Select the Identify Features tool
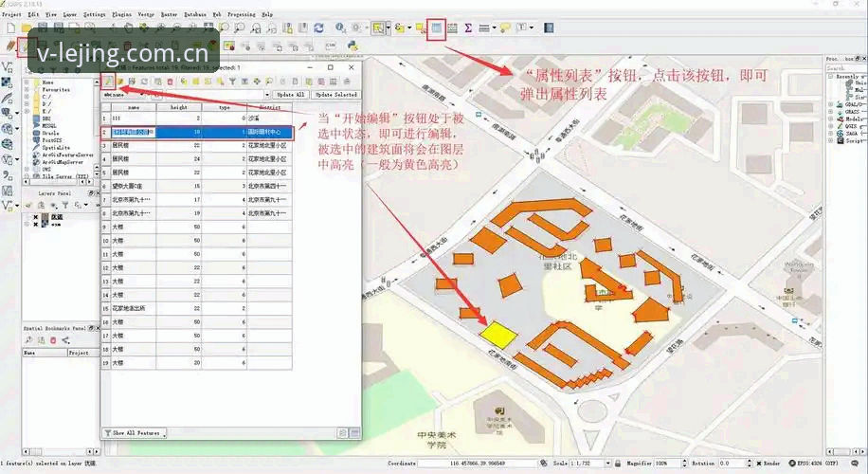This screenshot has width=868, height=474. click(340, 27)
